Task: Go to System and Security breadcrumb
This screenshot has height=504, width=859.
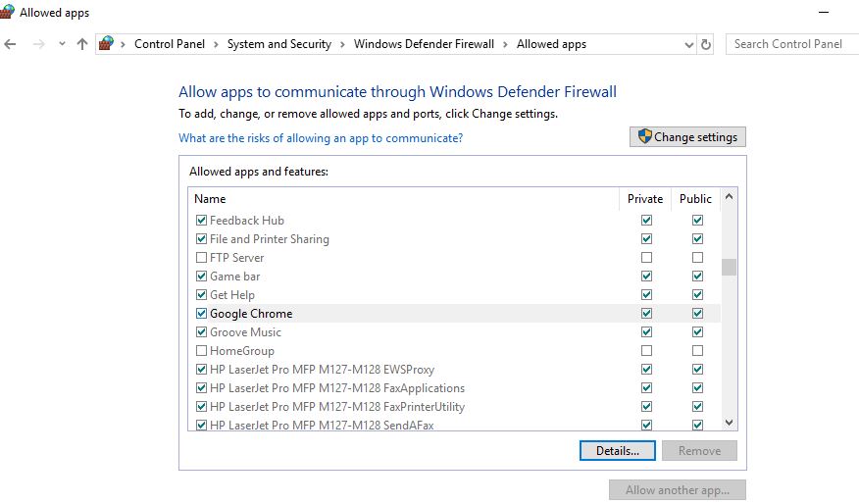Action: (x=278, y=44)
